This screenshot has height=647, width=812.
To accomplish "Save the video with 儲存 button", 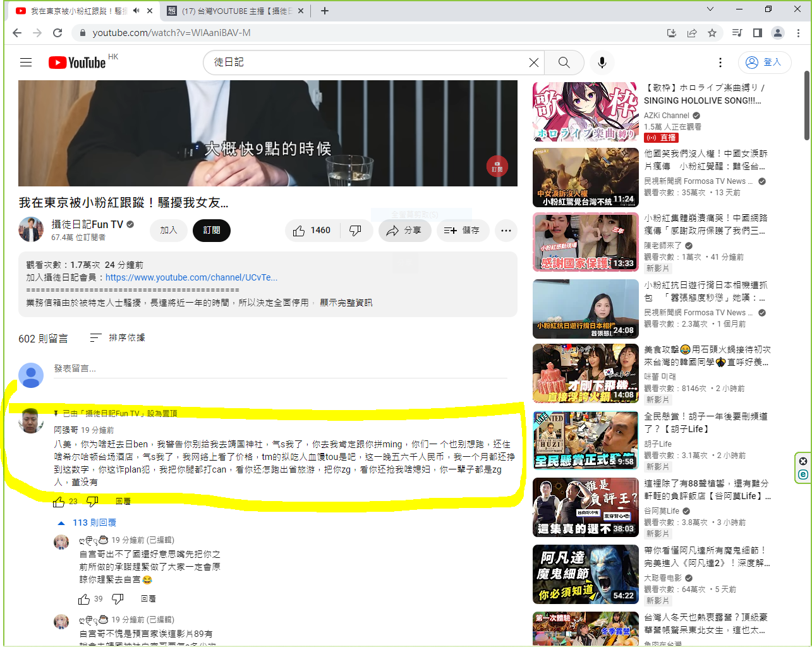I will tap(462, 231).
